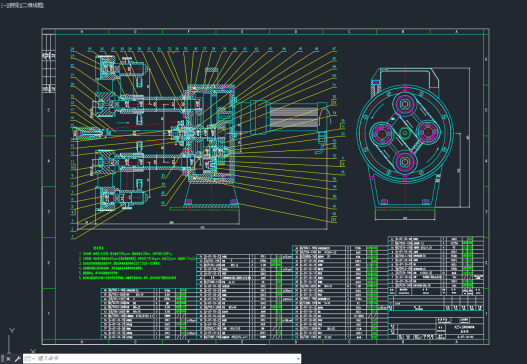Select the UCS axis icon
Image resolution: width=527 pixels, height=364 pixels.
pyautogui.click(x=21, y=342)
